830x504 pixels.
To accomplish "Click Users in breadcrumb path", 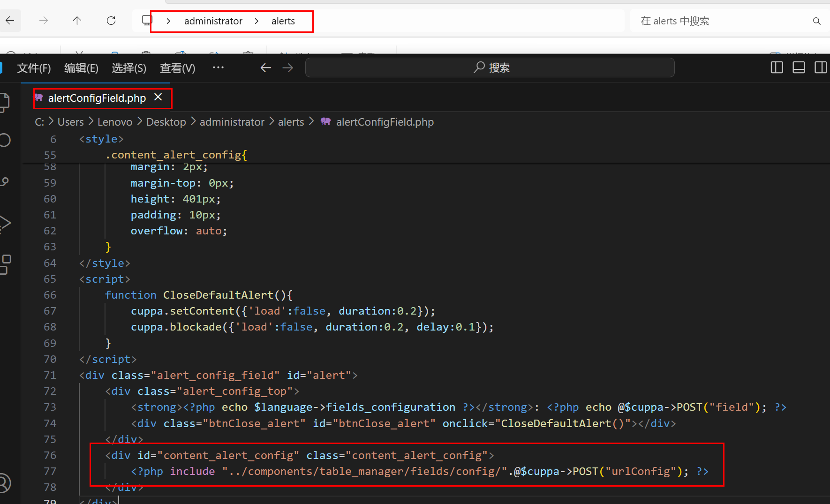I will pyautogui.click(x=71, y=122).
